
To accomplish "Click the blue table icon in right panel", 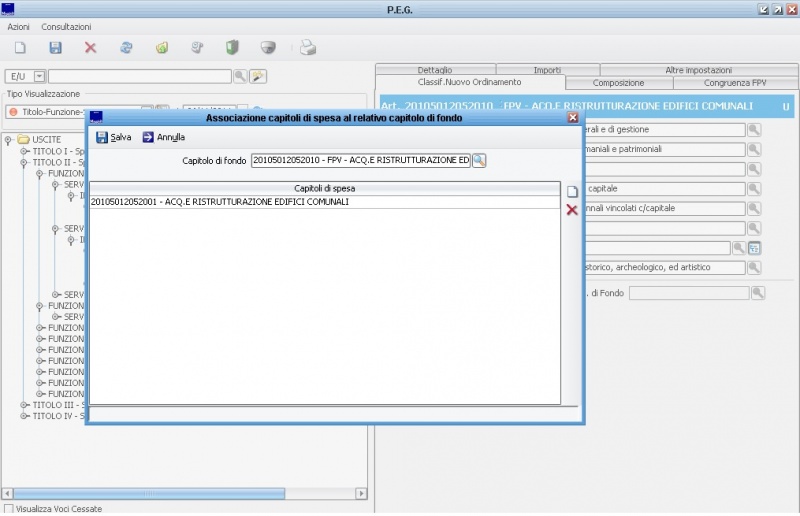I will [x=754, y=249].
